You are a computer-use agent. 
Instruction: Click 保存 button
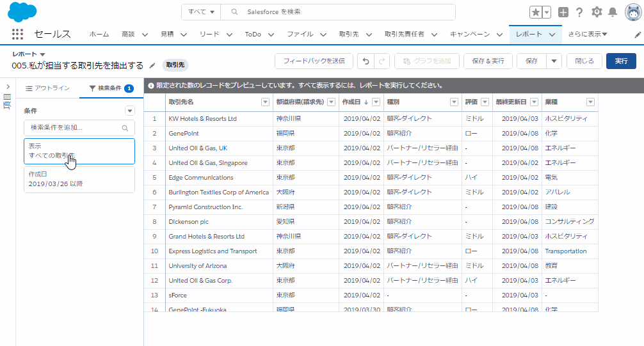[531, 61]
